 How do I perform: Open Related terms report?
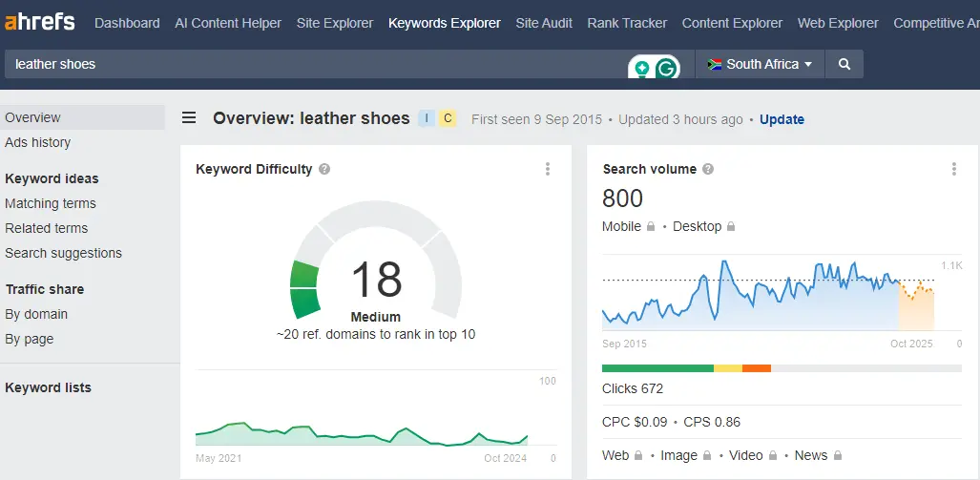click(46, 228)
